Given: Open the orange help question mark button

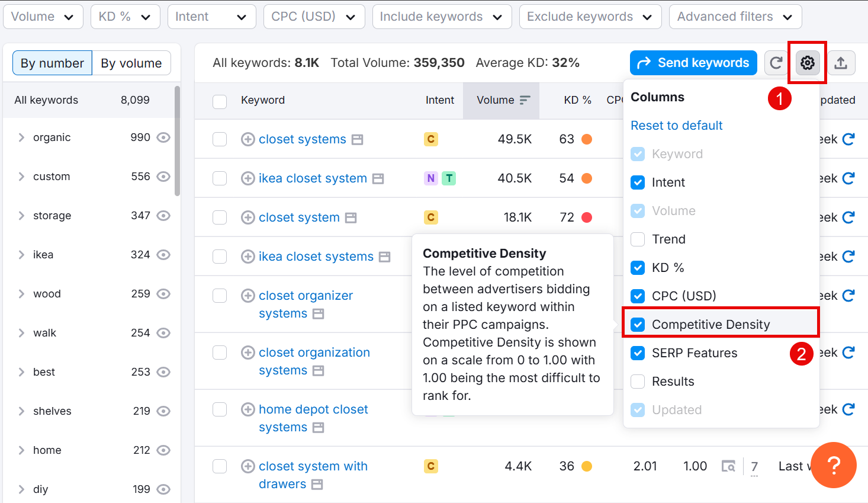Looking at the screenshot, I should [x=834, y=465].
